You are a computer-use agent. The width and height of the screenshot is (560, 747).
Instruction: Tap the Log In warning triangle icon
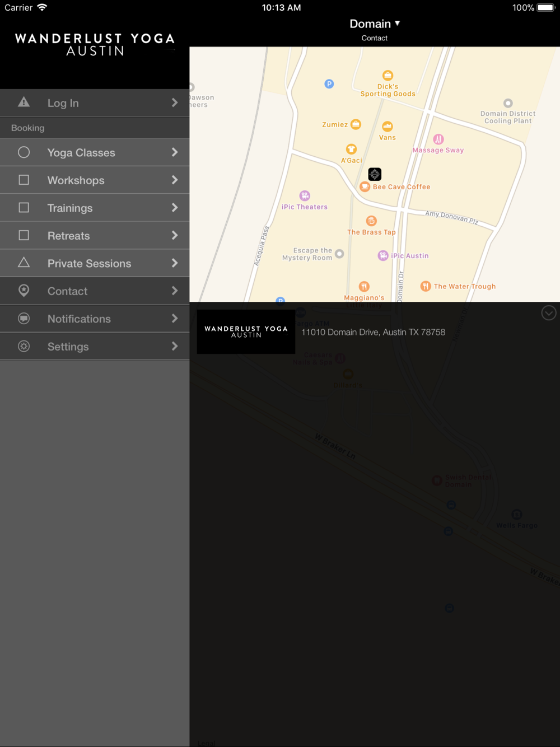24,102
